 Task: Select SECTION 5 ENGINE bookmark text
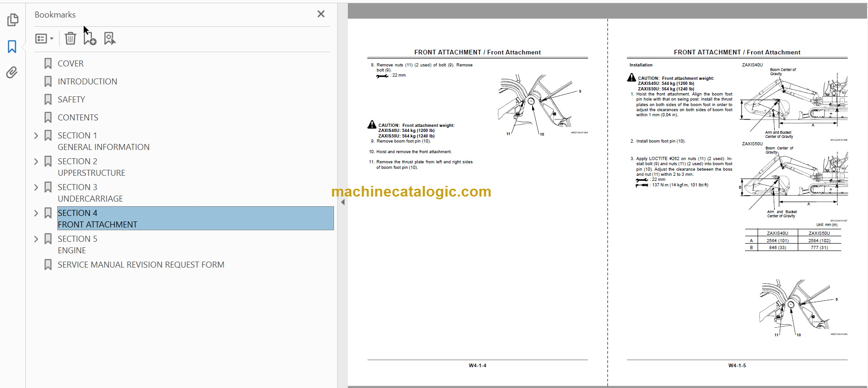coord(78,245)
